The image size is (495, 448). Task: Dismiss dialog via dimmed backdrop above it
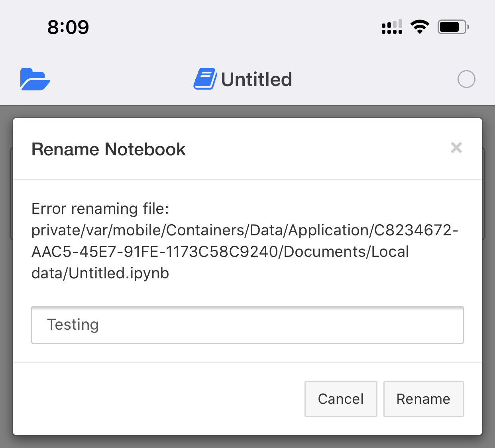pos(247,112)
